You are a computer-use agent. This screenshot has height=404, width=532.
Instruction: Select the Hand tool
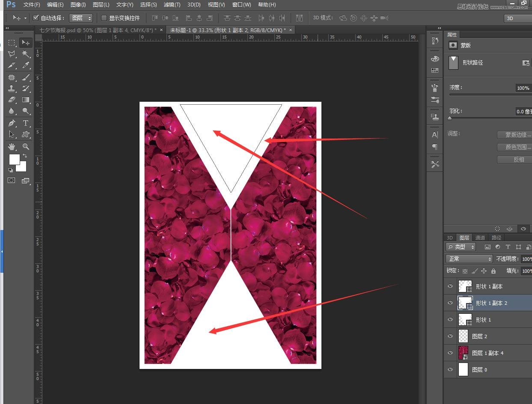click(x=12, y=147)
